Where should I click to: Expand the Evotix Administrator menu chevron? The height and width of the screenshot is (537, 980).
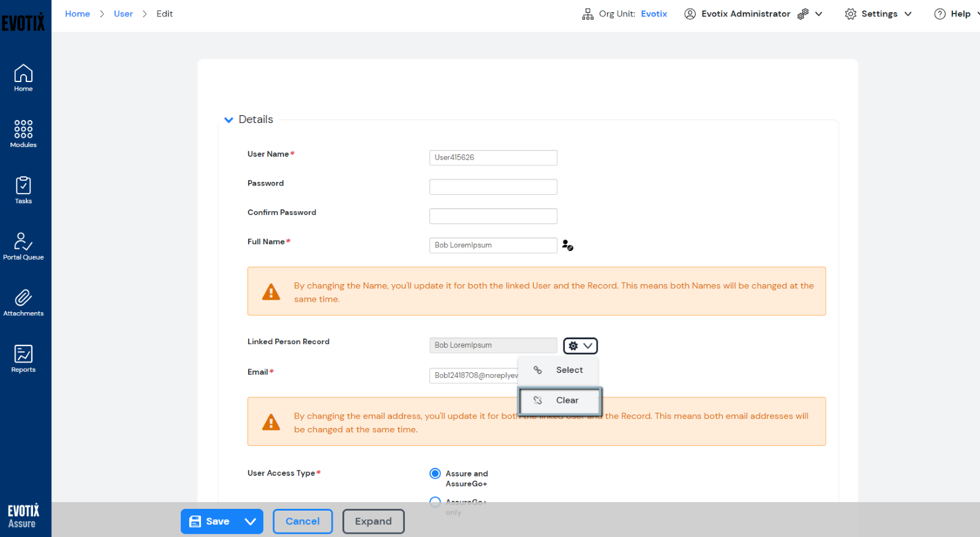click(x=819, y=14)
